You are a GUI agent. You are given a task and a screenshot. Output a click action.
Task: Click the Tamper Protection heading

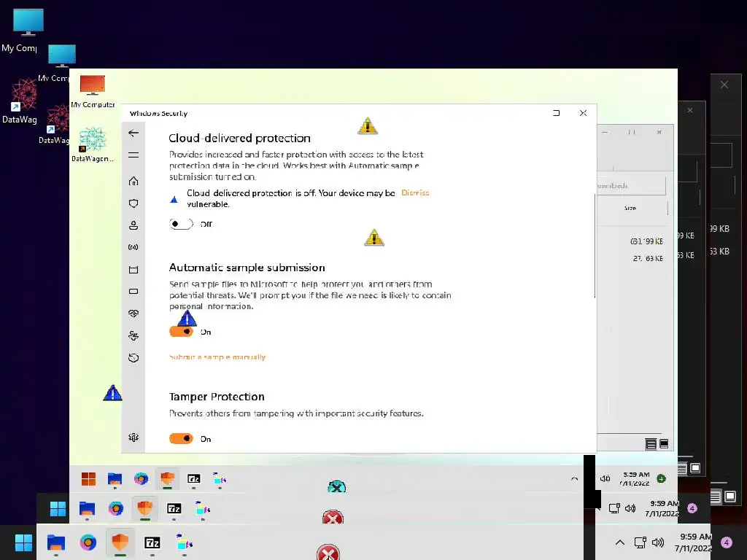[x=217, y=397]
